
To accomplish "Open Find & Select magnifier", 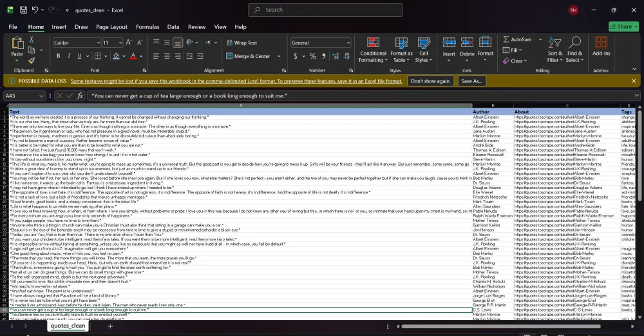I will tap(574, 50).
